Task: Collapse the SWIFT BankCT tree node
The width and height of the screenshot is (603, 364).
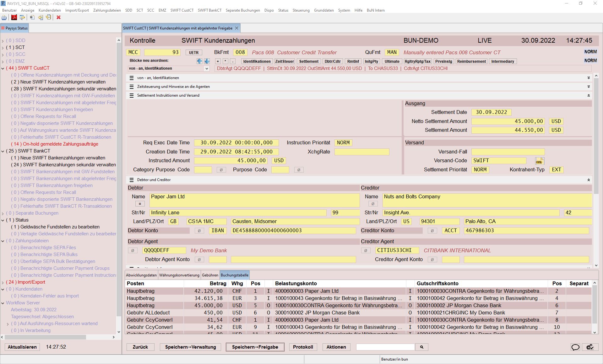Action: [x=3, y=151]
